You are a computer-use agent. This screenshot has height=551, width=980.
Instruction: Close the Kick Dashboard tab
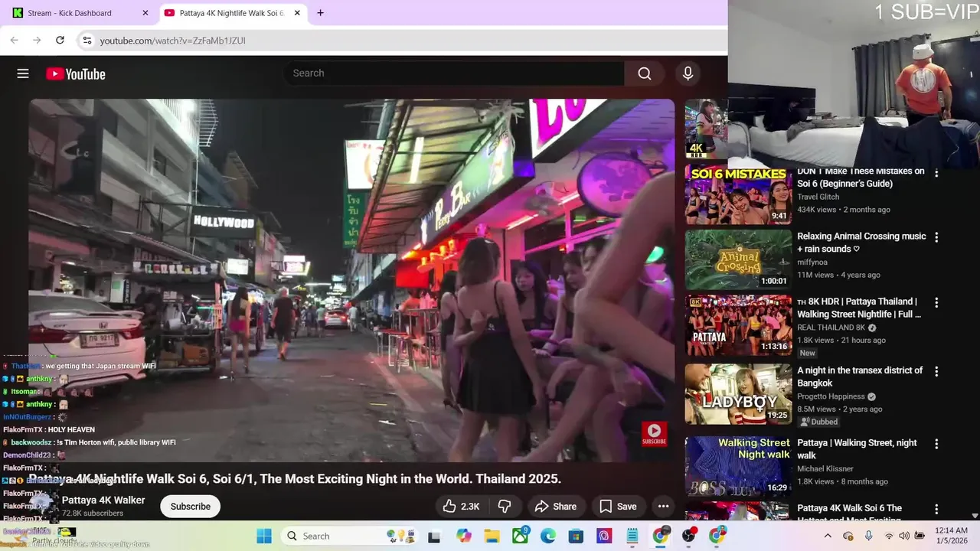point(145,13)
